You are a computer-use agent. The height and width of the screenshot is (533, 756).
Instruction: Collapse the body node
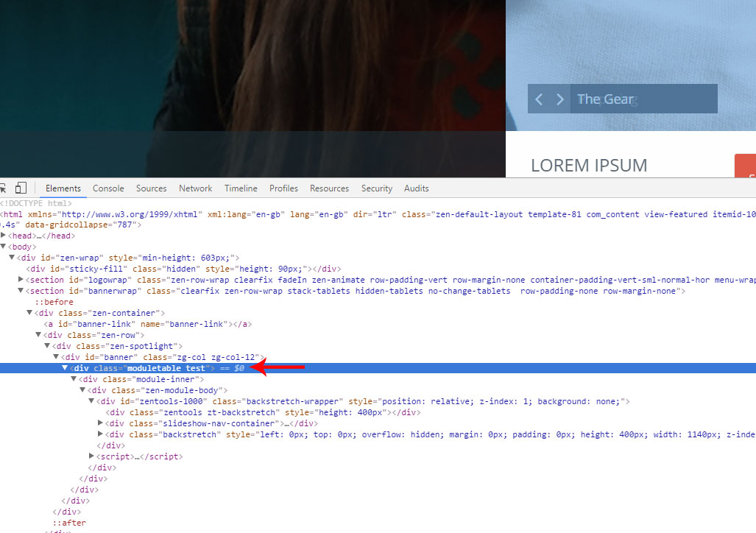click(x=4, y=247)
